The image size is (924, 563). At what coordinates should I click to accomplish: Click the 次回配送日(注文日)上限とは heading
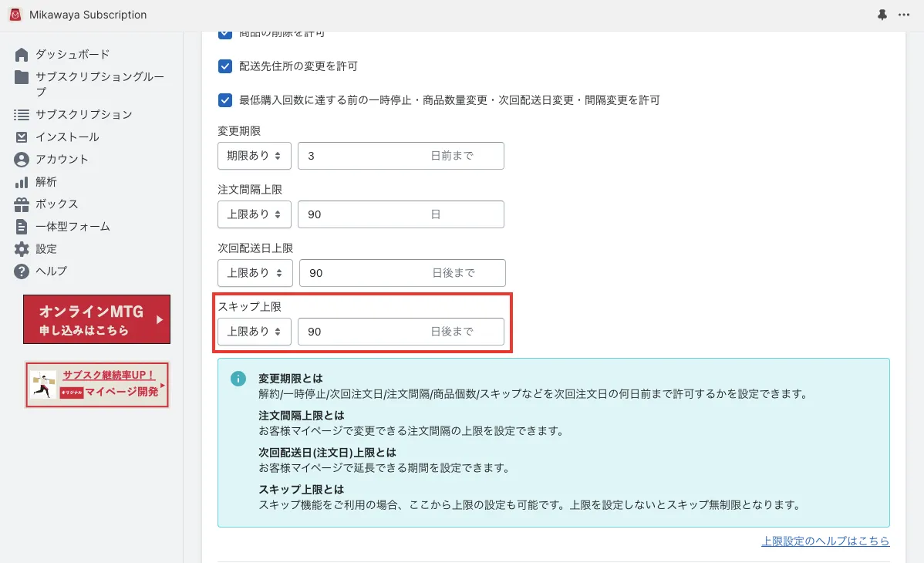[x=327, y=453]
